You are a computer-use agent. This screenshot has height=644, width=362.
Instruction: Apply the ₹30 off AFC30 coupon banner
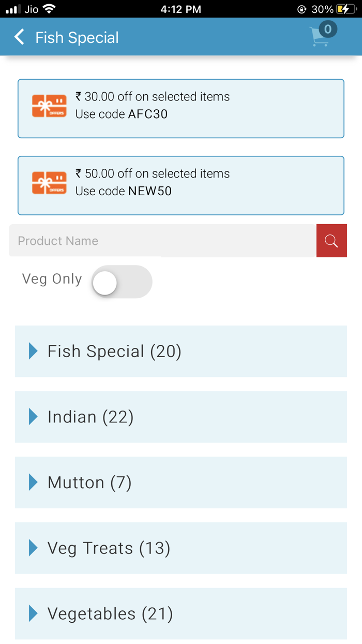coord(181,108)
